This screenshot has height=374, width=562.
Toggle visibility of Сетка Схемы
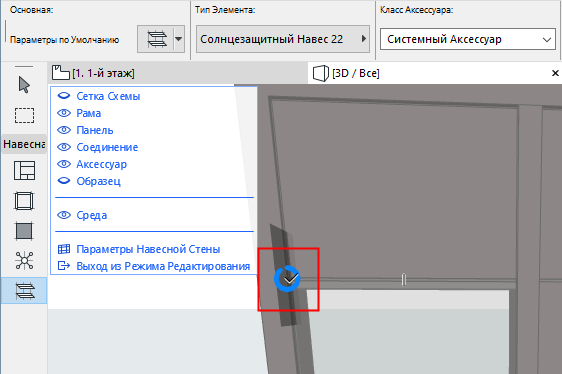click(64, 96)
